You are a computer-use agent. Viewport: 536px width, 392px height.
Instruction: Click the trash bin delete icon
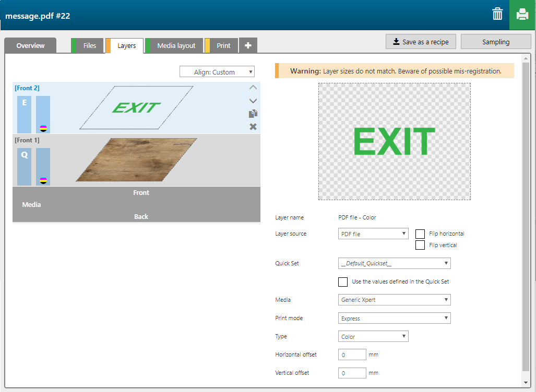point(497,15)
